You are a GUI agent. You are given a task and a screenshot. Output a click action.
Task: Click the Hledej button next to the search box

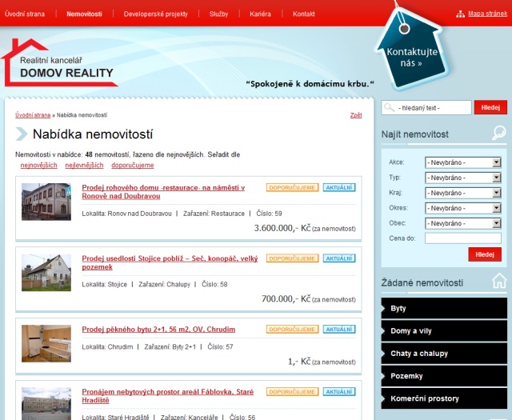490,107
